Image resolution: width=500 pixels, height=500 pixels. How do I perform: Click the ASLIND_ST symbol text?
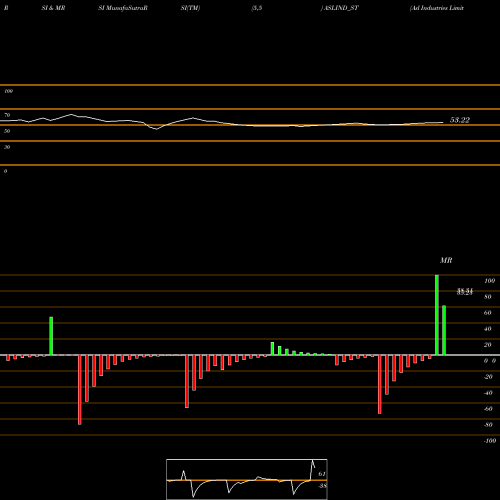tap(340, 8)
